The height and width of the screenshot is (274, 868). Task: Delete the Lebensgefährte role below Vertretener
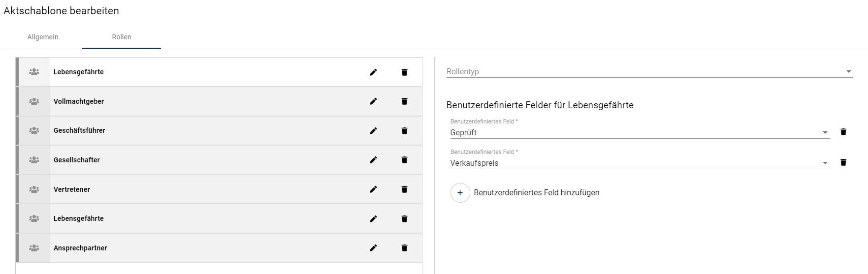tap(404, 219)
